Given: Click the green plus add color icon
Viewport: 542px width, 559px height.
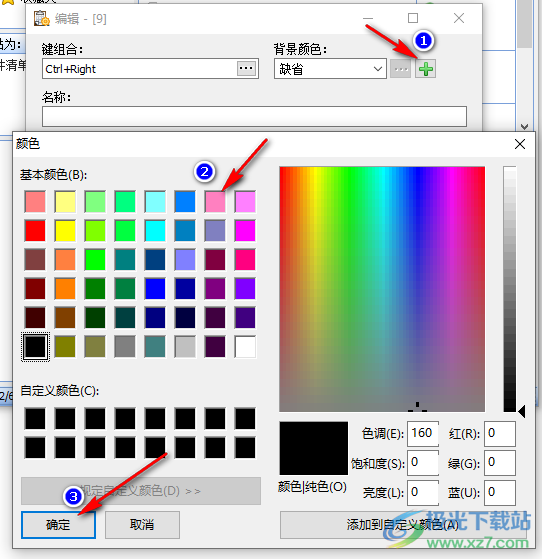Looking at the screenshot, I should [x=425, y=69].
